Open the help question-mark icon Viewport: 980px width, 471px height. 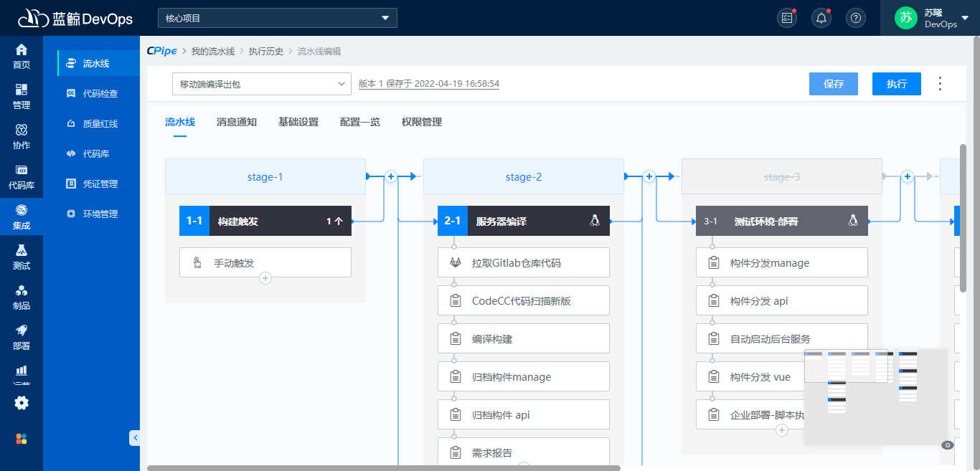pyautogui.click(x=855, y=17)
